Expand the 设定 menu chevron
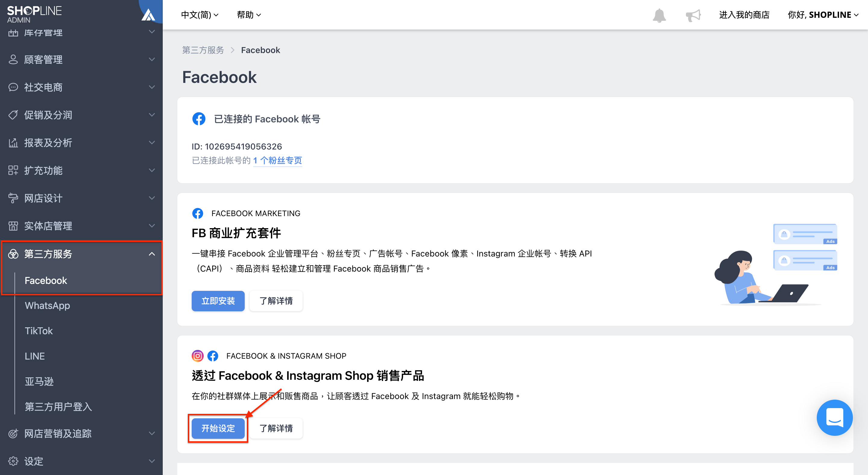The image size is (868, 475). [x=152, y=461]
